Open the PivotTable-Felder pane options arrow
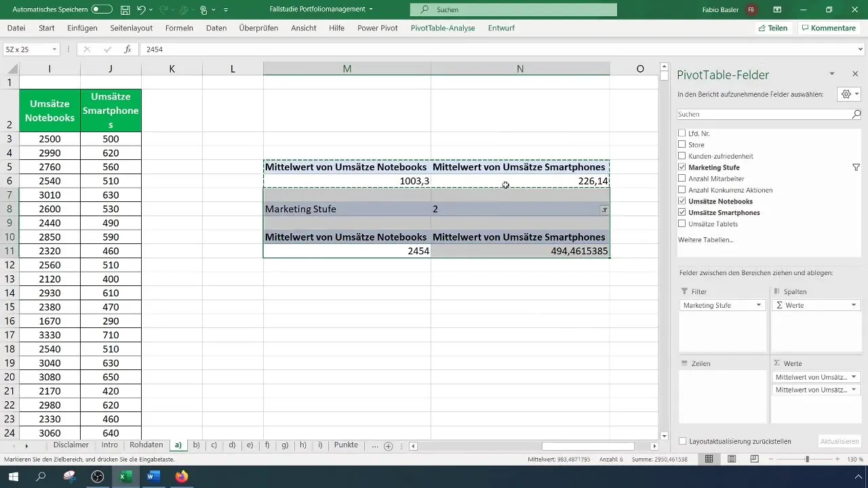868x488 pixels. tap(832, 73)
